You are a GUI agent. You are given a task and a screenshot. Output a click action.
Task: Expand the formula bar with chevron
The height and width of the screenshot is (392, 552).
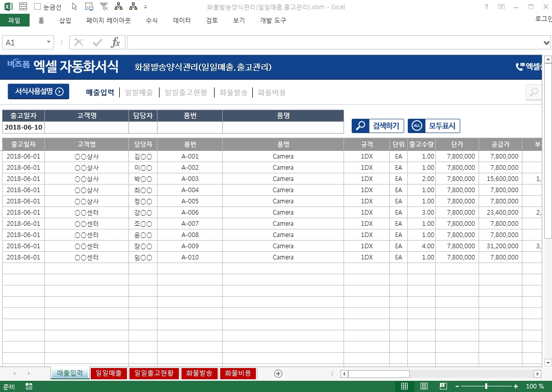coord(546,43)
